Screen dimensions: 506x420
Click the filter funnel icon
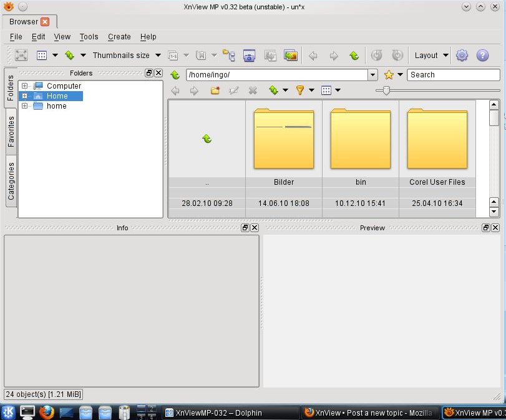299,90
